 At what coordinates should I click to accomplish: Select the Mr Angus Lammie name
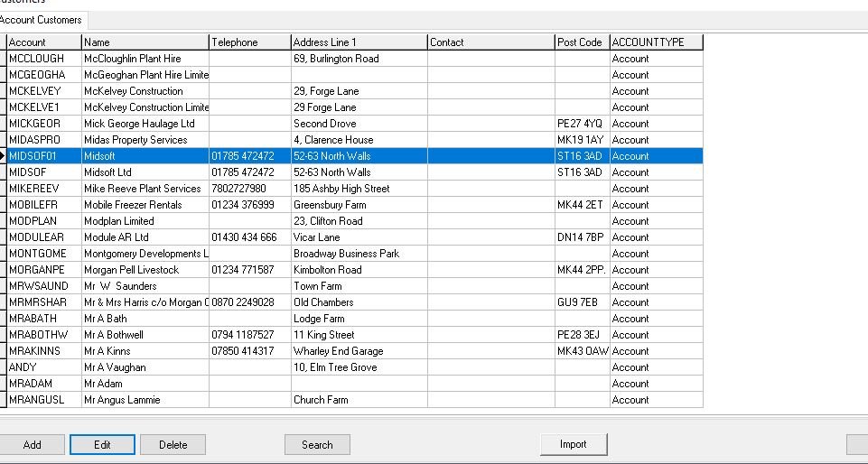pos(145,400)
